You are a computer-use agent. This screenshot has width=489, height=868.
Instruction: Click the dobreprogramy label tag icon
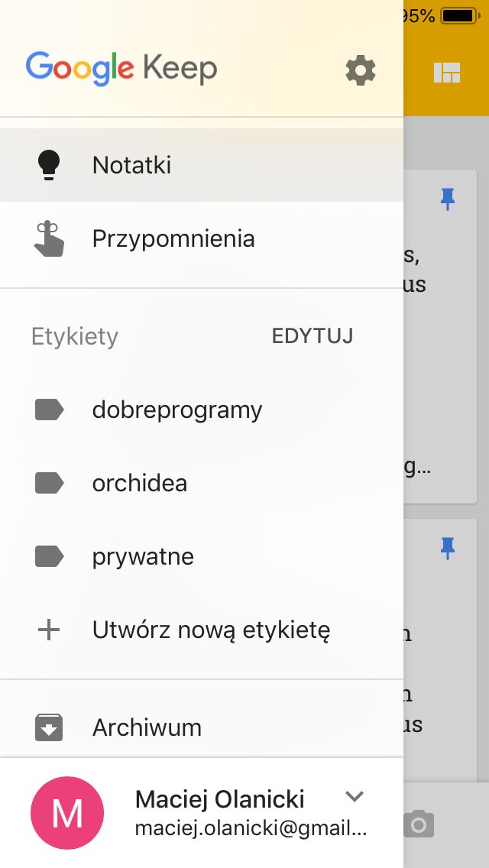[48, 410]
